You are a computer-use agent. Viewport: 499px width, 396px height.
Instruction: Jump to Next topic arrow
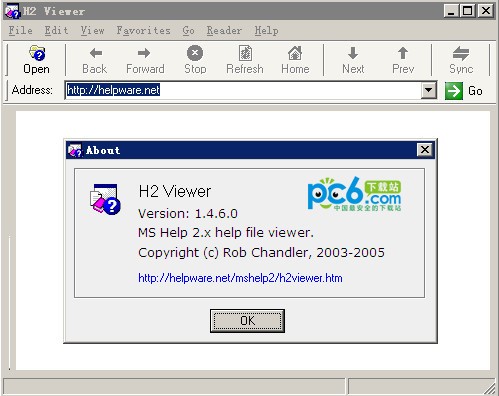tap(353, 53)
